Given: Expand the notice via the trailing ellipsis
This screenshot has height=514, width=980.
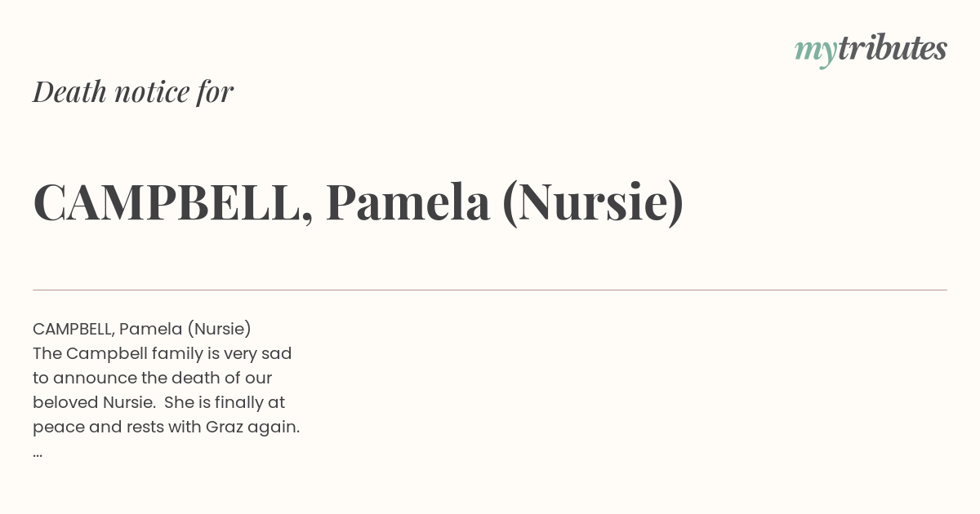Looking at the screenshot, I should pyautogui.click(x=38, y=453).
